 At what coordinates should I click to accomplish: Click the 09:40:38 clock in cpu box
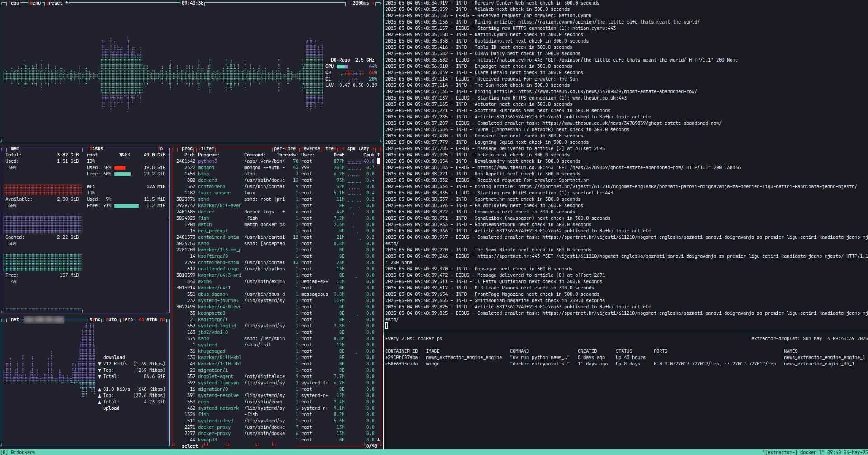pos(193,3)
